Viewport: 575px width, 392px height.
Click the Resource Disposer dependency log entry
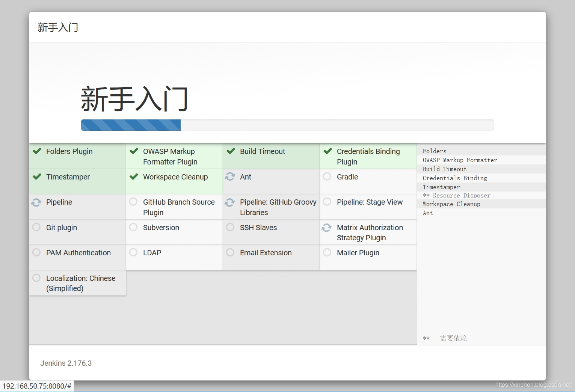457,195
